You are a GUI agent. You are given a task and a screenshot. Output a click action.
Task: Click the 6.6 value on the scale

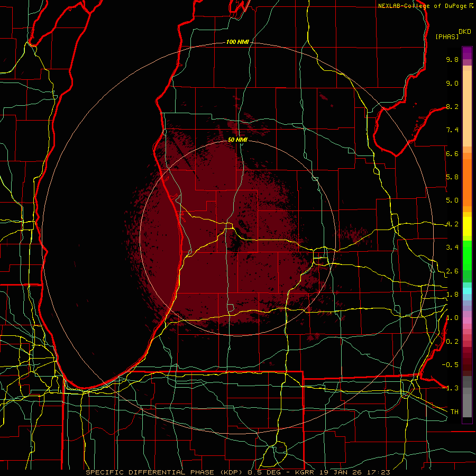[x=452, y=153]
